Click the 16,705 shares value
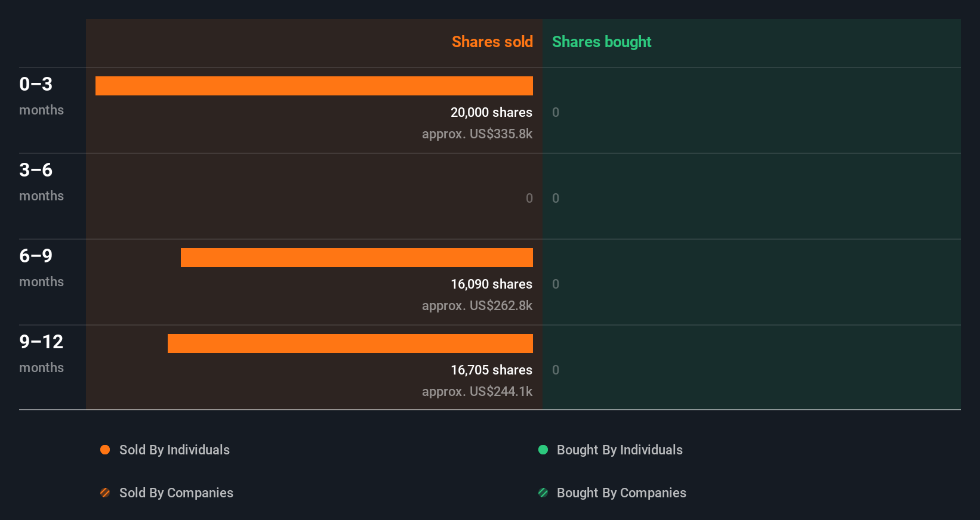The height and width of the screenshot is (520, 980). 491,370
